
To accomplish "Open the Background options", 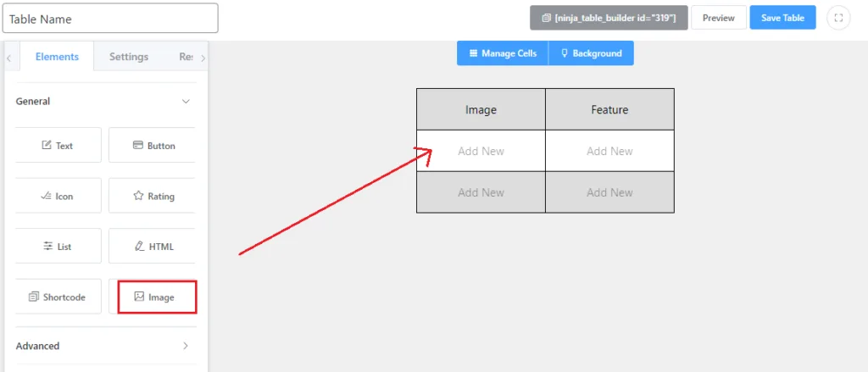I will tap(591, 53).
